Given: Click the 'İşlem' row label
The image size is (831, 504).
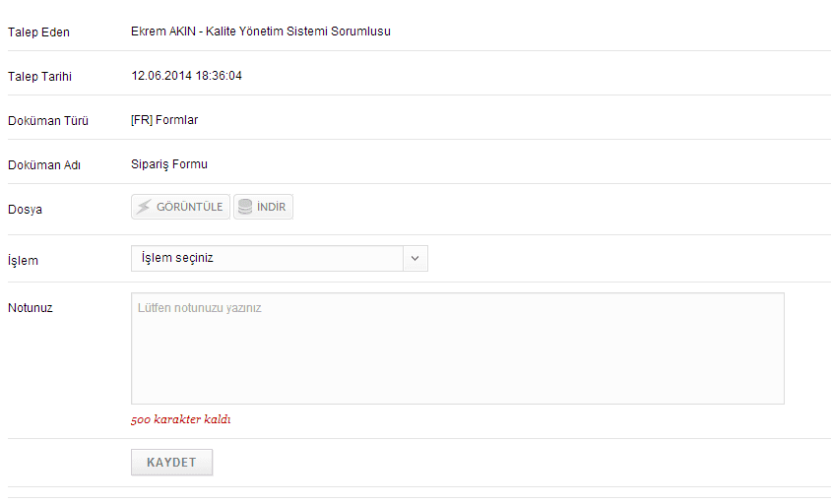Looking at the screenshot, I should point(23,260).
